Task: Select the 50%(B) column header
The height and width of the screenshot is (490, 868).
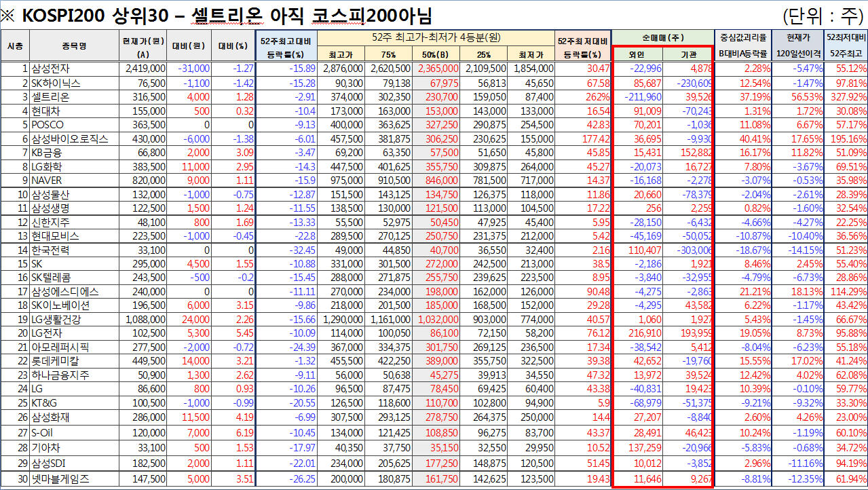Action: click(435, 54)
